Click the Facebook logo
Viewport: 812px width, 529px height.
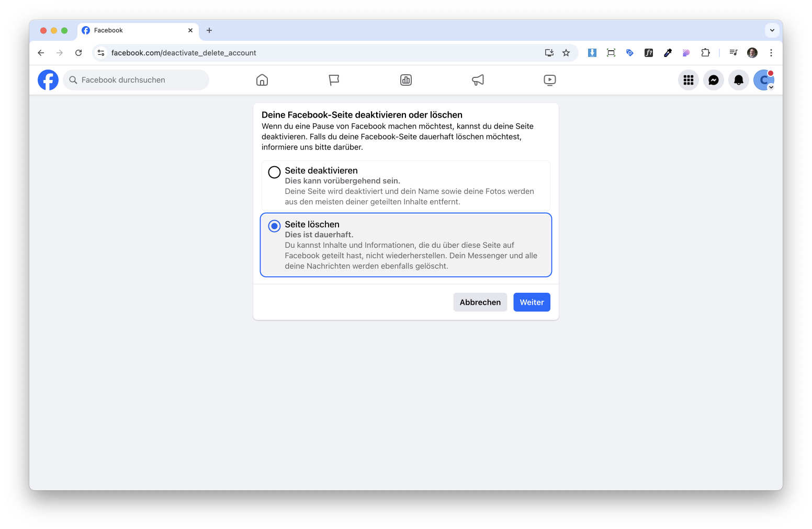tap(48, 80)
